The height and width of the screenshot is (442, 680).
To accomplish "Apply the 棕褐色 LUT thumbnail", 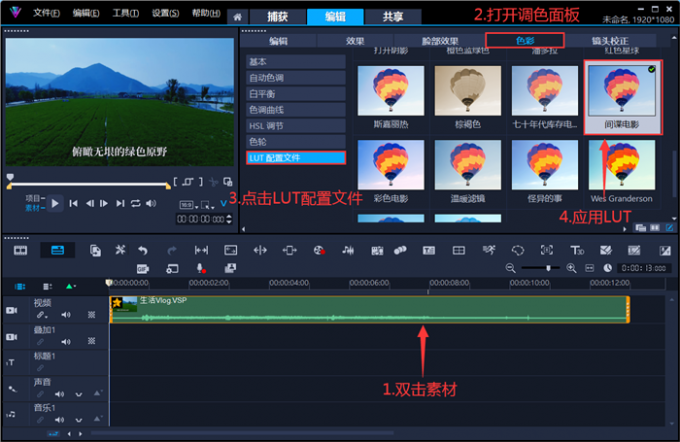I will [x=468, y=91].
